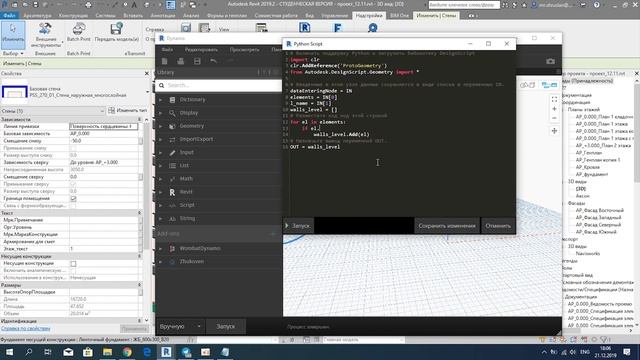
Task: Click Применить button in properties panel
Action: (133, 329)
